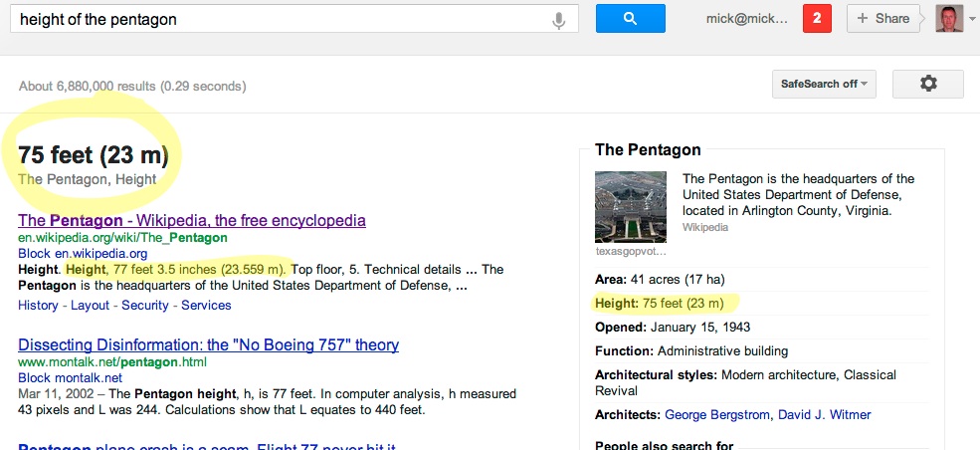Click the user profile avatar photo

point(949,19)
